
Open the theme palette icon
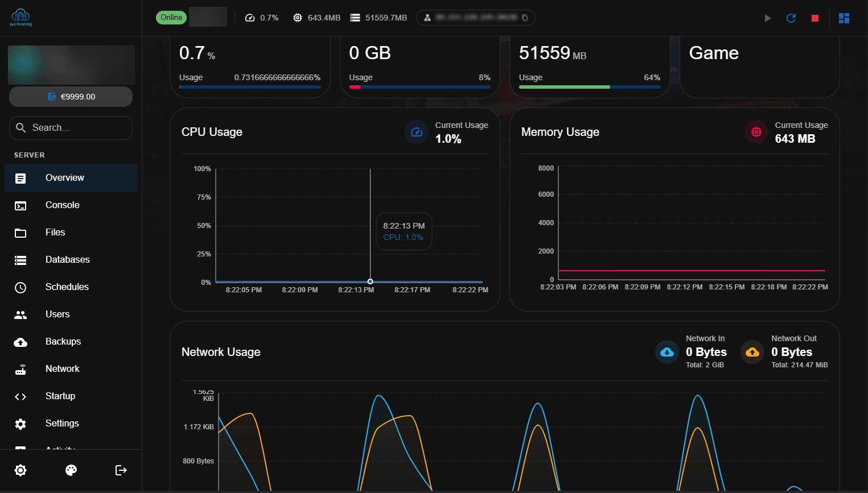coord(71,470)
